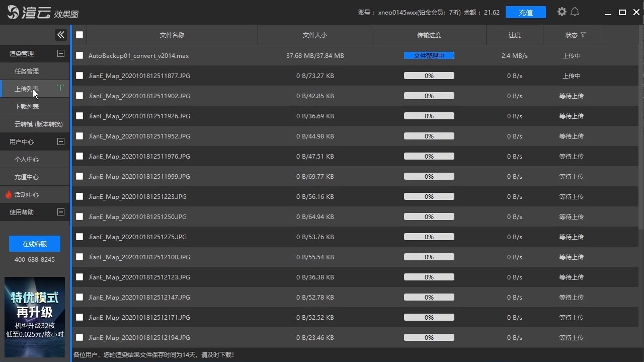
Task: Click the green upload indicator beside 上传列表
Action: 60,88
